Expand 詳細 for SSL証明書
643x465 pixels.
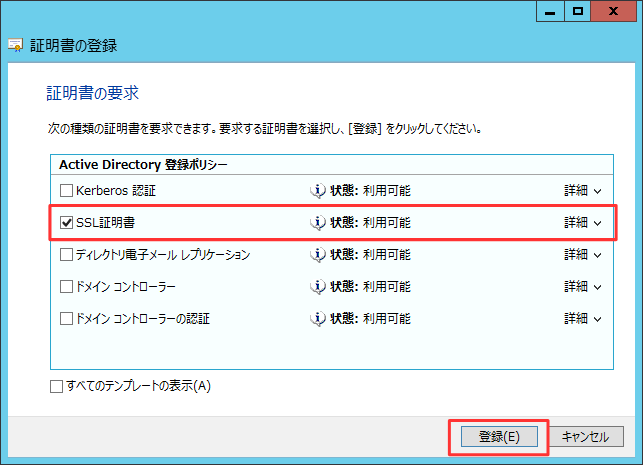pyautogui.click(x=583, y=223)
